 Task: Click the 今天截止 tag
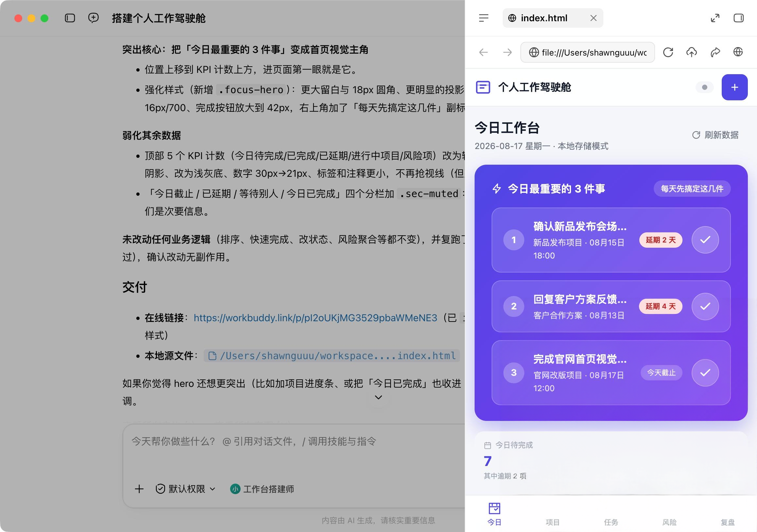[661, 373]
